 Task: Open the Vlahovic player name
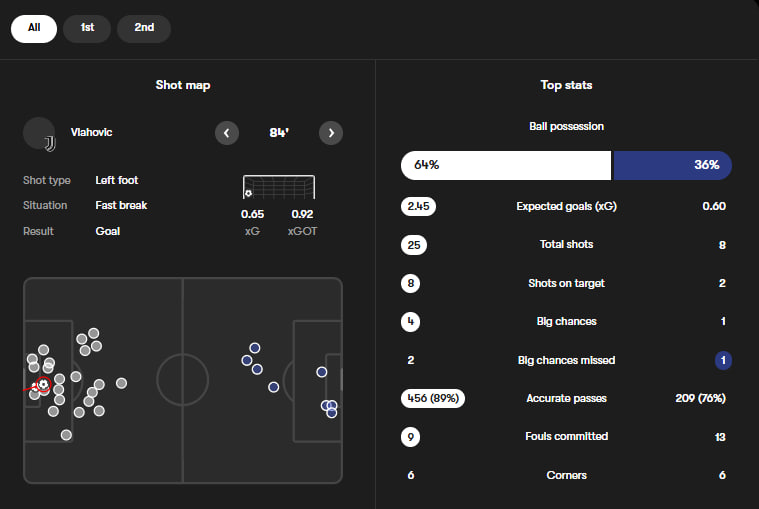(x=92, y=132)
